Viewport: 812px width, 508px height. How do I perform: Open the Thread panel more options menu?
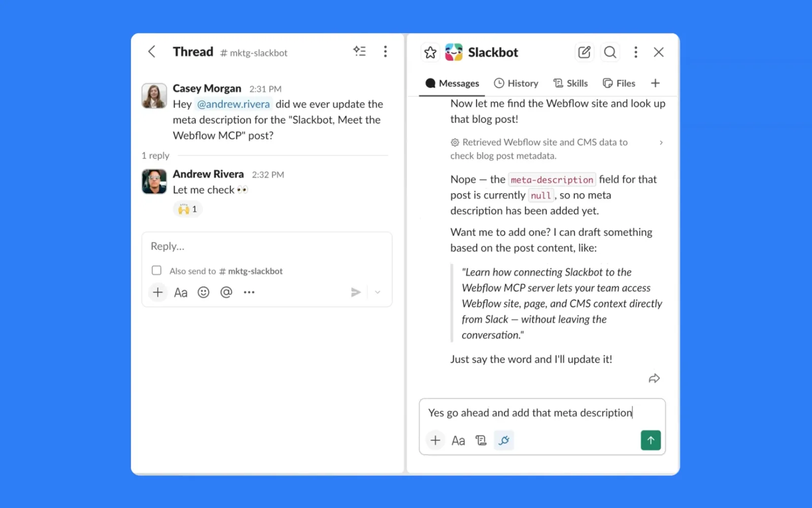(x=385, y=51)
